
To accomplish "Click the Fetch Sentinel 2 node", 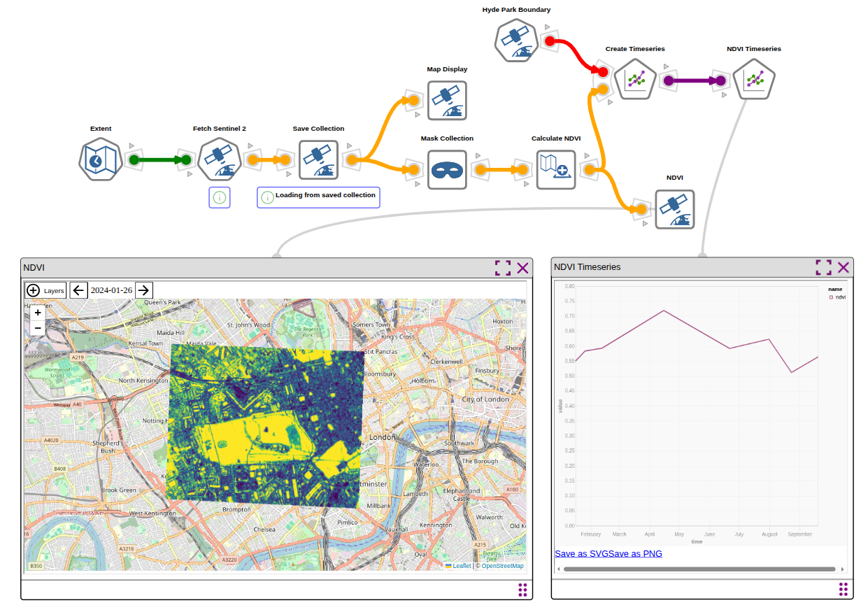I will [x=219, y=159].
